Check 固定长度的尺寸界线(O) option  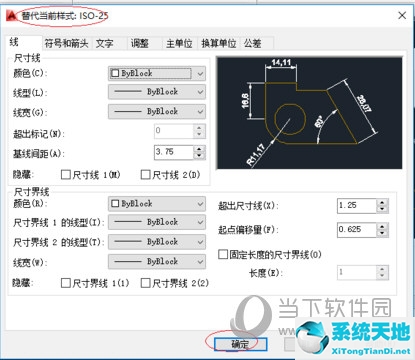click(x=223, y=255)
